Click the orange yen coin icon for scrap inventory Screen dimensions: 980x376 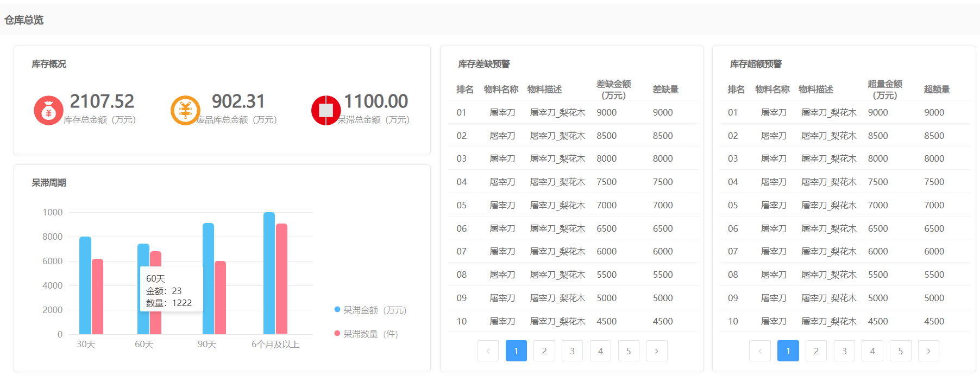(x=185, y=111)
